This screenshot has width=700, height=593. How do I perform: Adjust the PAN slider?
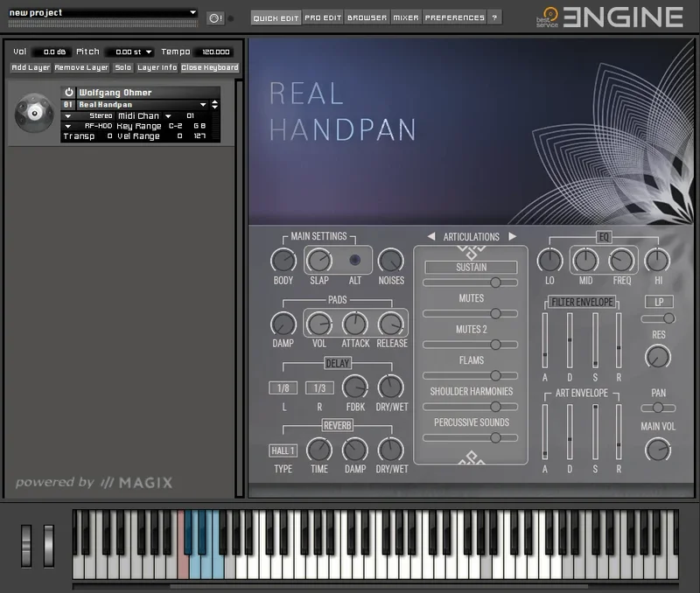[658, 408]
